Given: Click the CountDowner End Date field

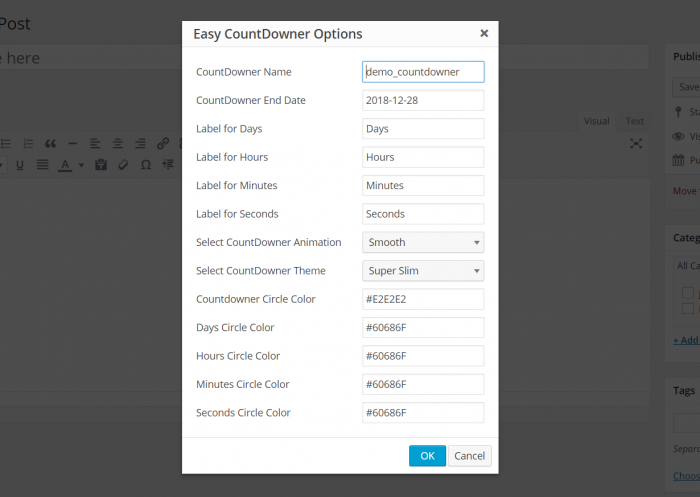Looking at the screenshot, I should coord(423,100).
